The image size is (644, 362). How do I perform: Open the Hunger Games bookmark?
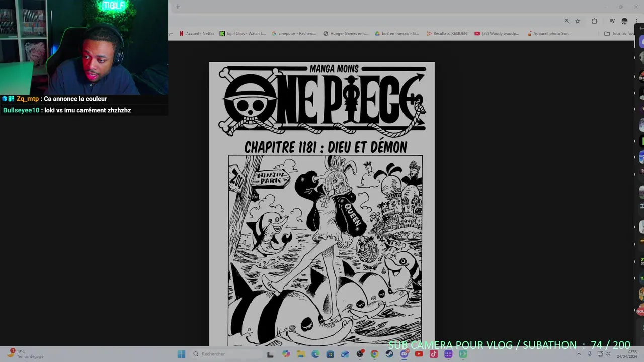click(346, 34)
